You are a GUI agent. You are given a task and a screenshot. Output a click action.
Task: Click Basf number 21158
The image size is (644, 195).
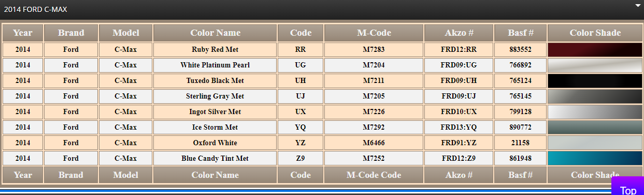click(x=521, y=143)
